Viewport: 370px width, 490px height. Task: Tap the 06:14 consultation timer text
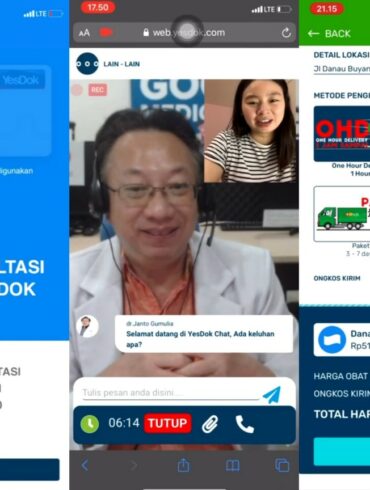click(124, 423)
